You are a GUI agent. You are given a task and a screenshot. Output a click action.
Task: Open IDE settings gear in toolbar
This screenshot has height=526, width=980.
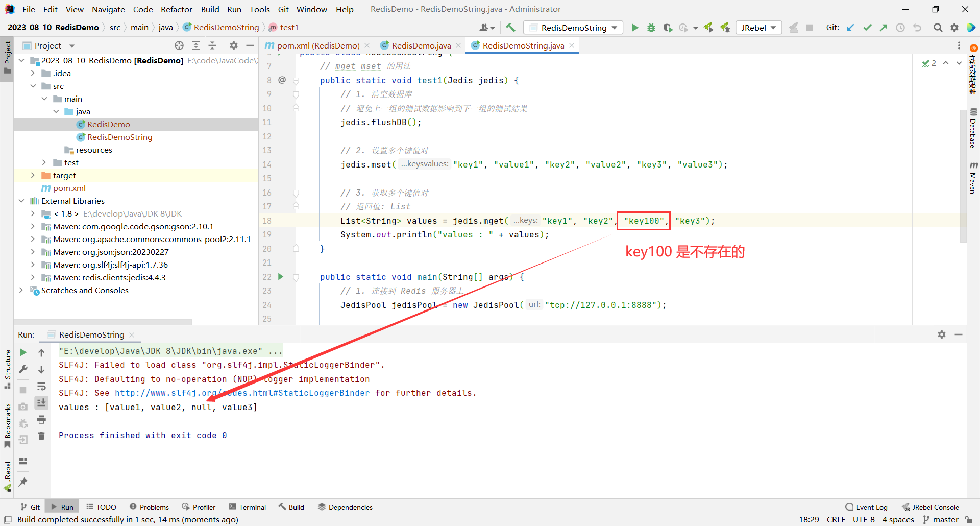coord(954,28)
